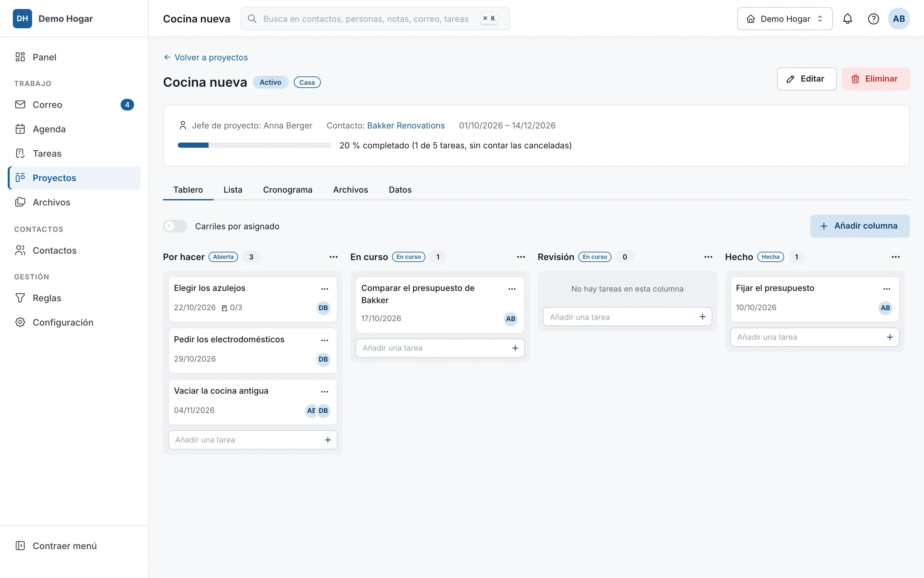Open options for Pedir los electrodomésticos card
Viewport: 924px width, 578px height.
coord(325,340)
